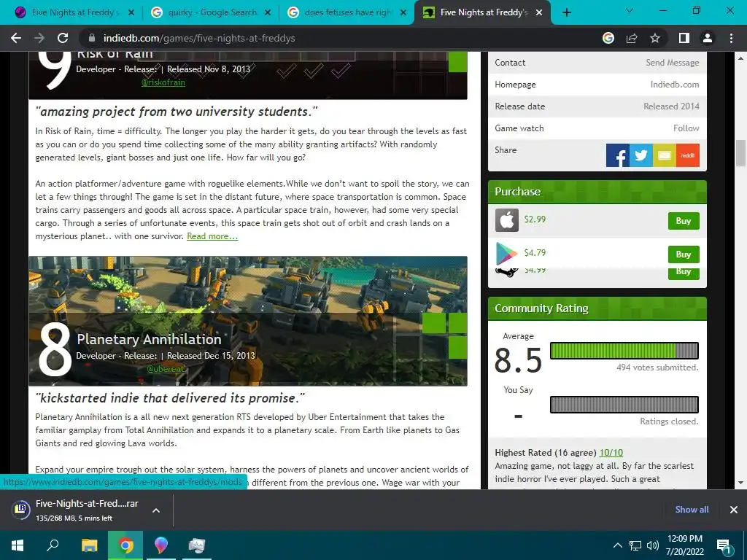
Task: Click the site lock icon in address bar
Action: [x=92, y=38]
